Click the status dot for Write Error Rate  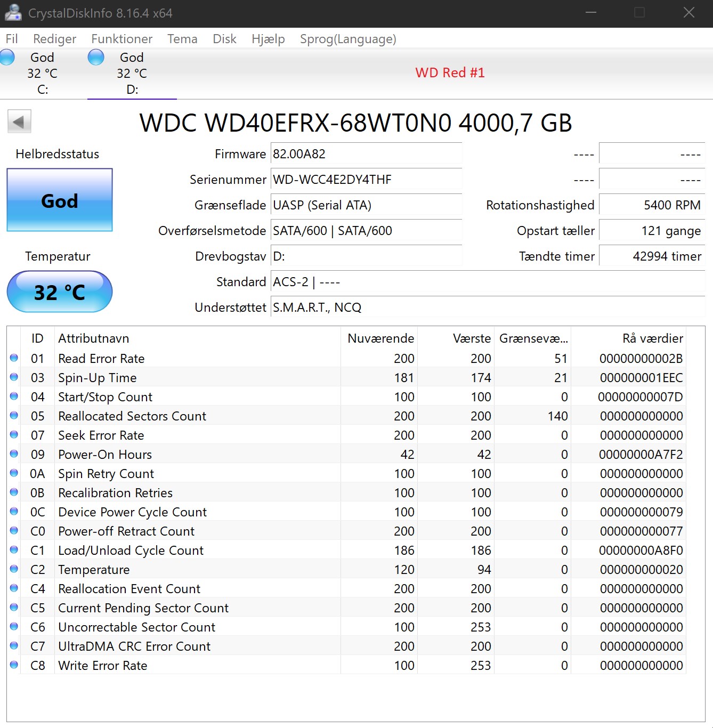[14, 665]
